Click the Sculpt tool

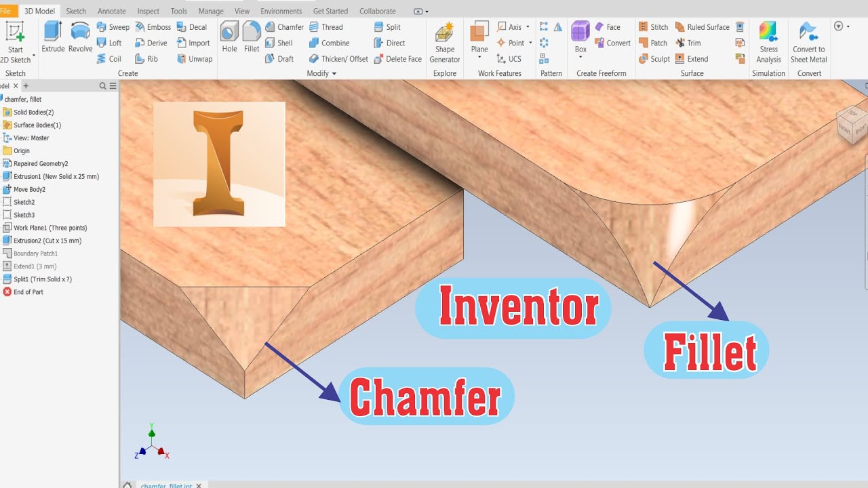click(x=654, y=59)
